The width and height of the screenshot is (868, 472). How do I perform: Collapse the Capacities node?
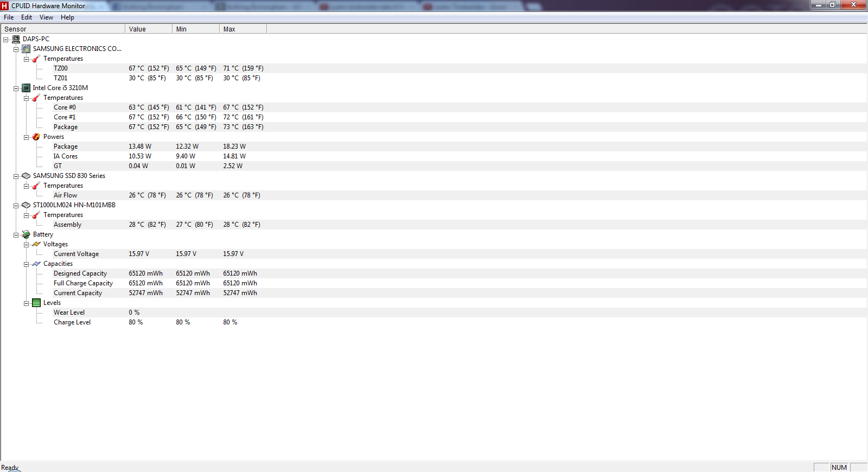[x=26, y=264]
